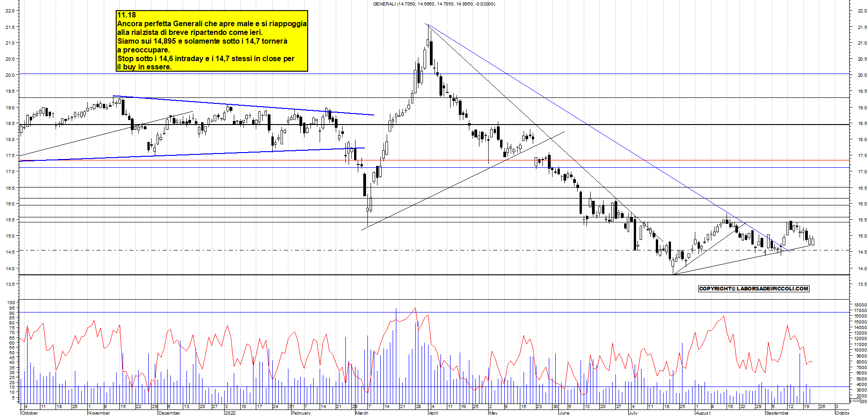Click the '16000' volume scale label
Image resolution: width=868 pixels, height=415 pixels.
[x=860, y=316]
